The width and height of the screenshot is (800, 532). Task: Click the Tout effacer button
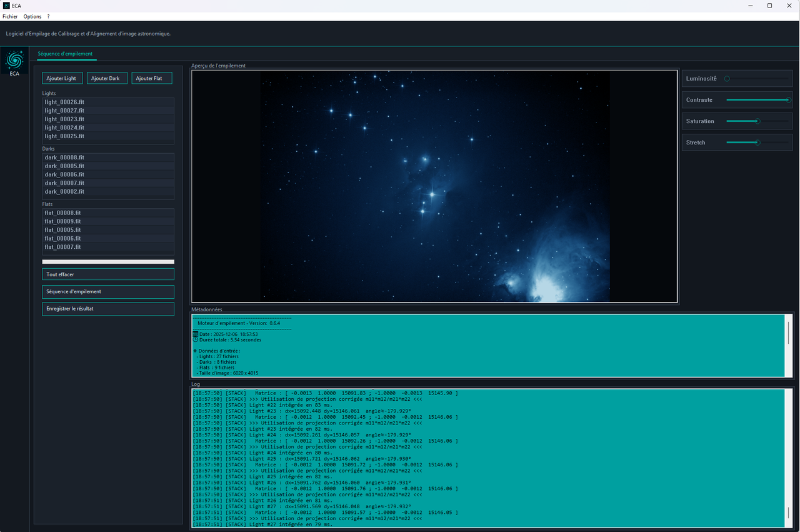tap(108, 274)
